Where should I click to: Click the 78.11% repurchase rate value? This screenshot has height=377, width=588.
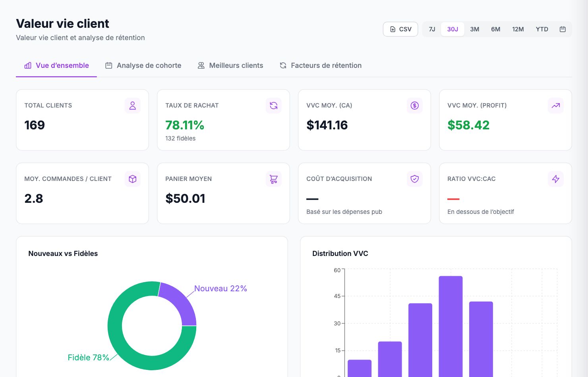185,125
